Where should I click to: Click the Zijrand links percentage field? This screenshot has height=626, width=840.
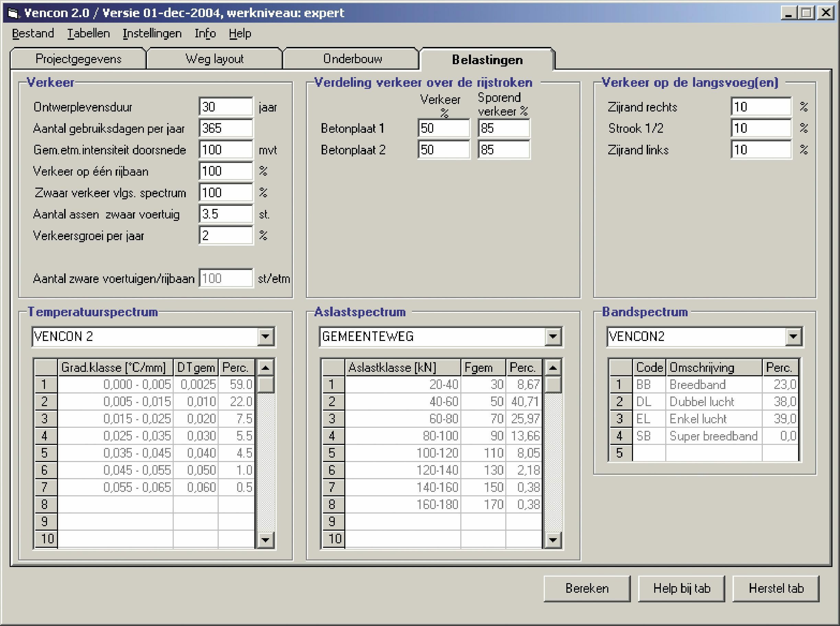(761, 150)
